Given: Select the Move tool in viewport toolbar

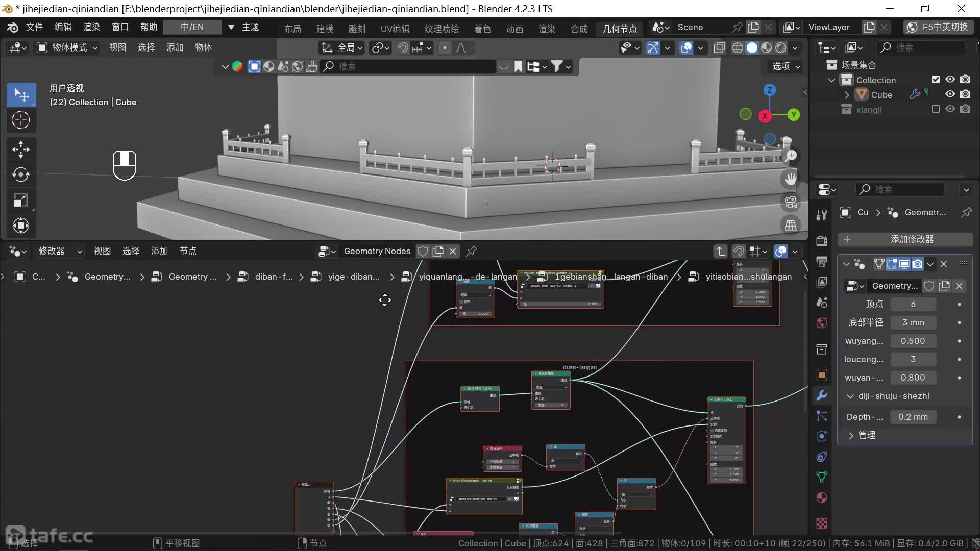Looking at the screenshot, I should click(20, 149).
